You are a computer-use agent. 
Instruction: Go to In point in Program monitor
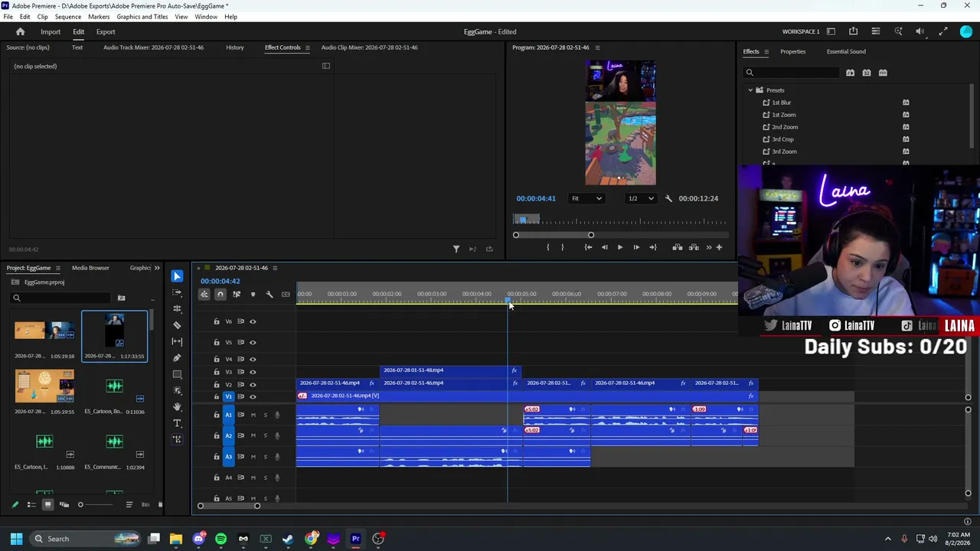pos(588,247)
